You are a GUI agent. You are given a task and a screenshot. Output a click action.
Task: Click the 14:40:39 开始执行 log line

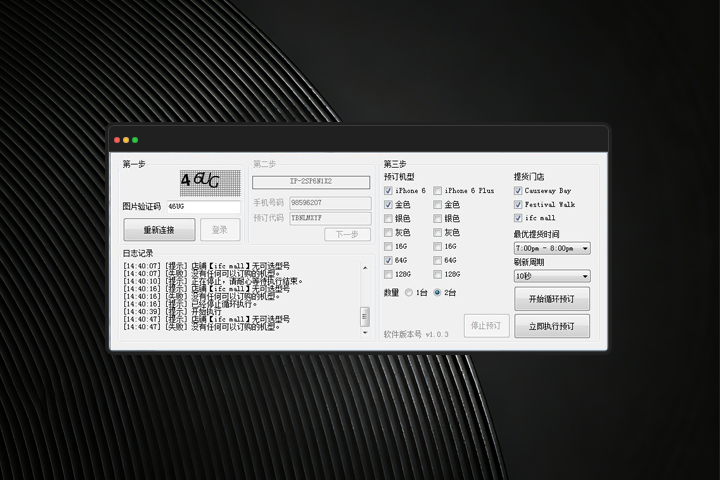click(172, 311)
